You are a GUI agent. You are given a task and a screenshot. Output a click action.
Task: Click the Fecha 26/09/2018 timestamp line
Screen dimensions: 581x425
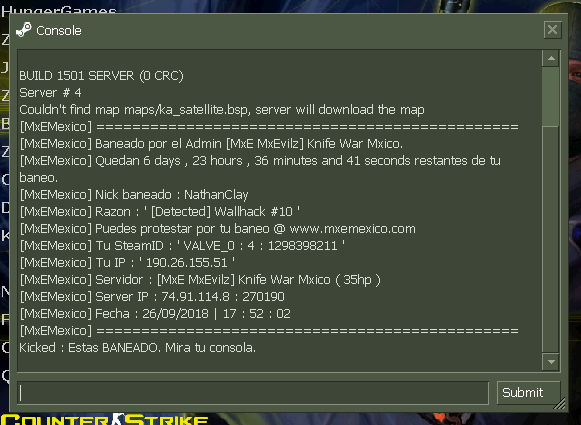click(x=155, y=314)
